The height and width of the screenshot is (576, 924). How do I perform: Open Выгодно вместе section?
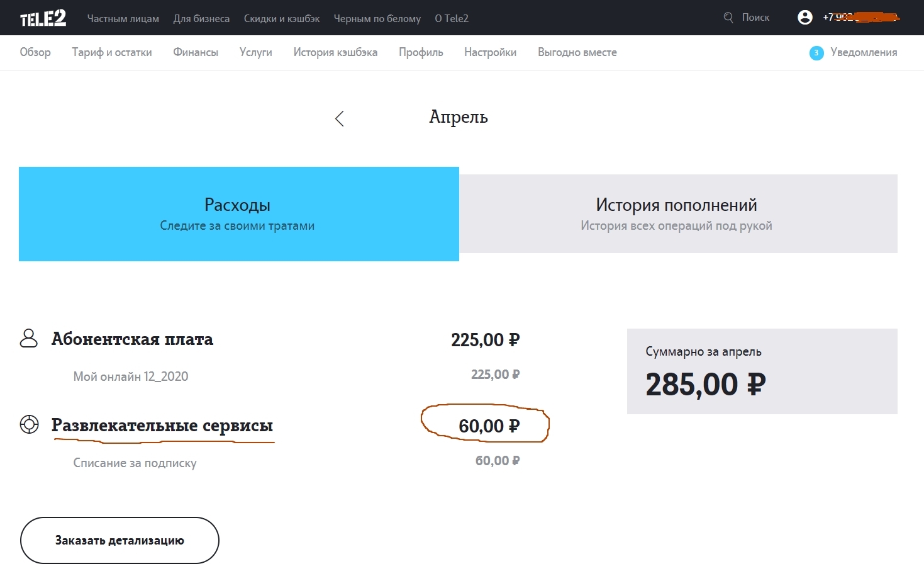(577, 52)
